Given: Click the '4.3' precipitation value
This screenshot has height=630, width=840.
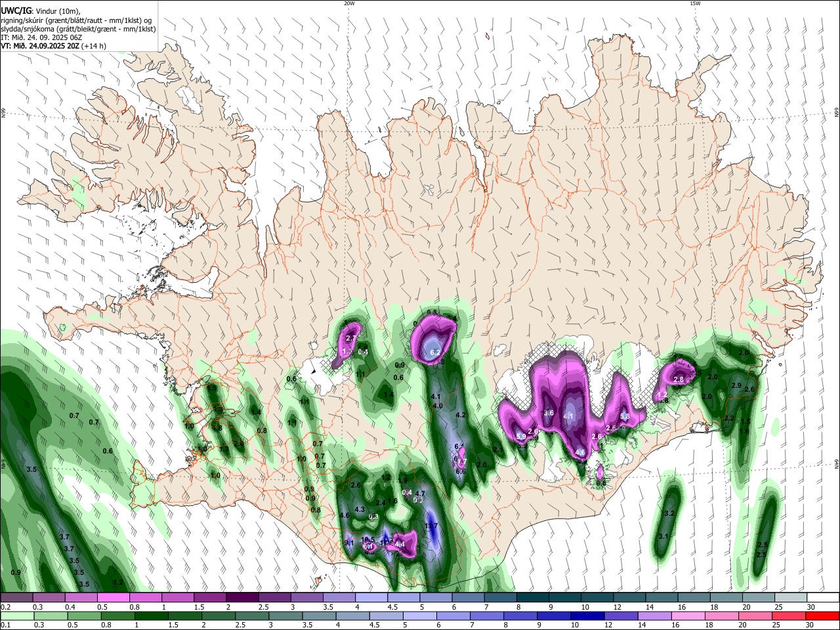Looking at the screenshot, I should point(359,509).
